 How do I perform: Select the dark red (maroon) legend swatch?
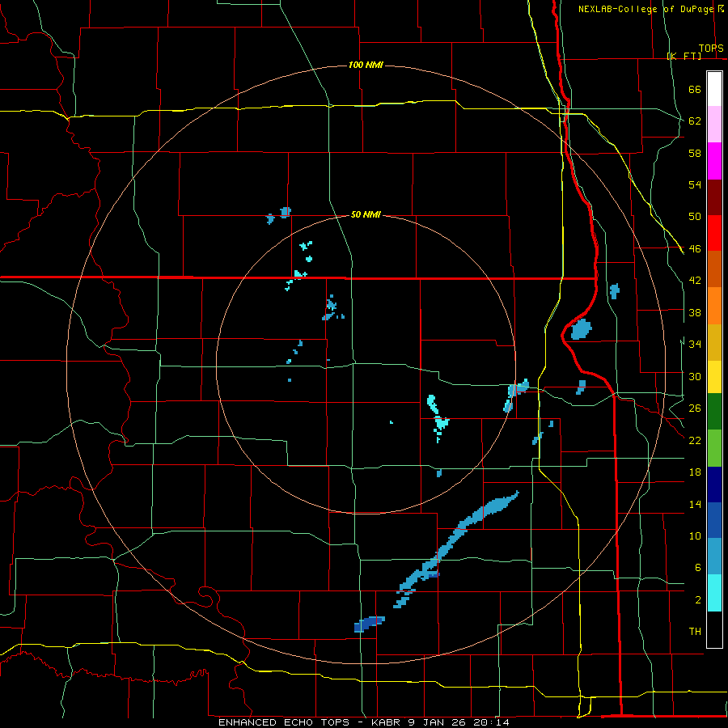[x=714, y=197]
